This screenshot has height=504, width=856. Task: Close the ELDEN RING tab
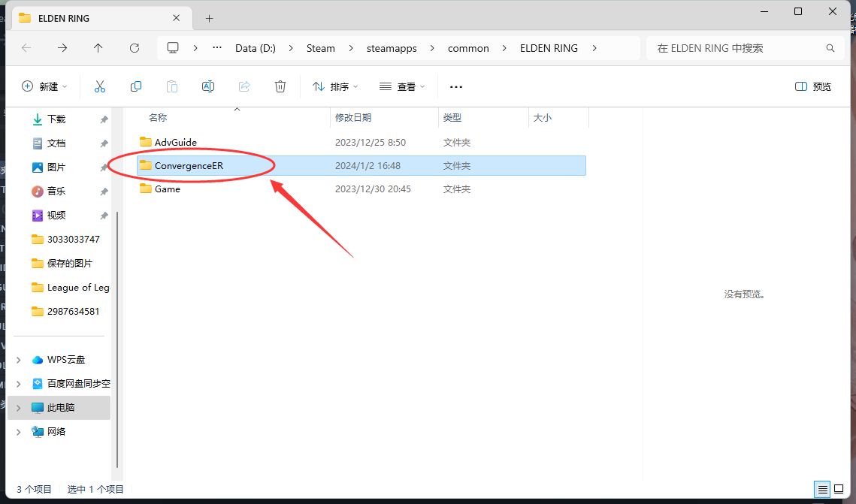[x=177, y=18]
